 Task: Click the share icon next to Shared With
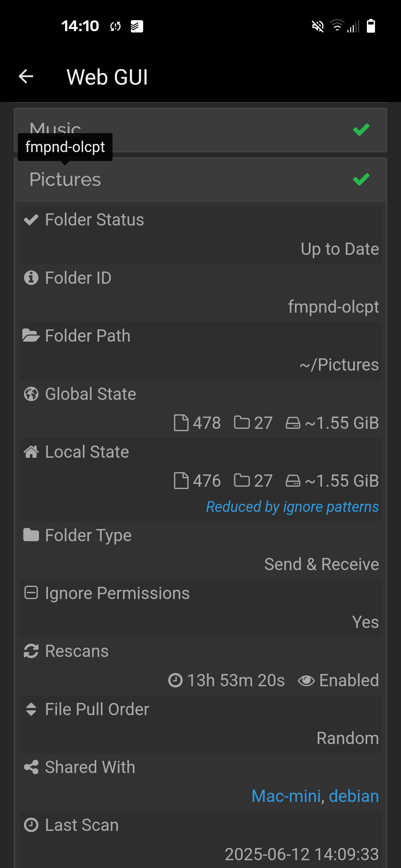click(x=32, y=767)
